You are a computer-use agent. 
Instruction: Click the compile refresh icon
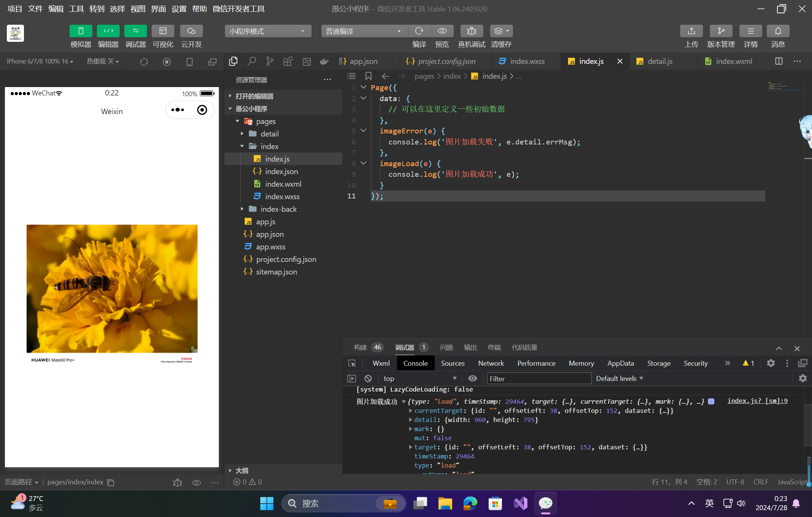(x=419, y=31)
